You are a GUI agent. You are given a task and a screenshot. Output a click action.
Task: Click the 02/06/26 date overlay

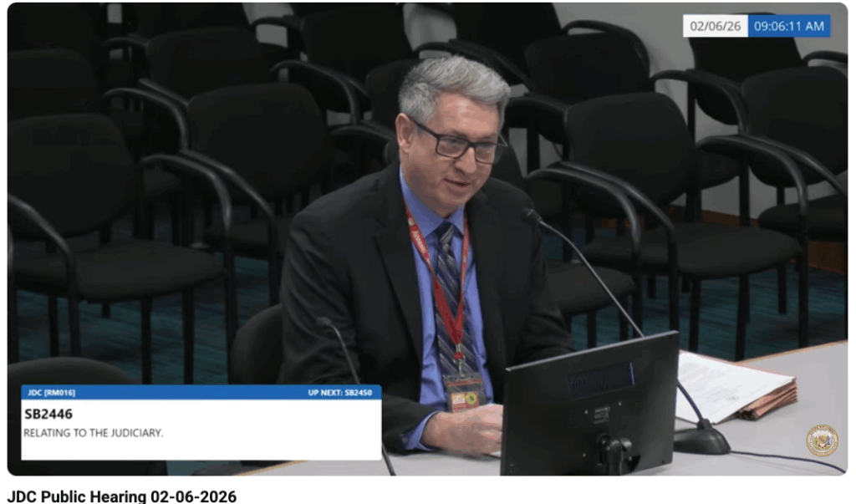tap(715, 27)
